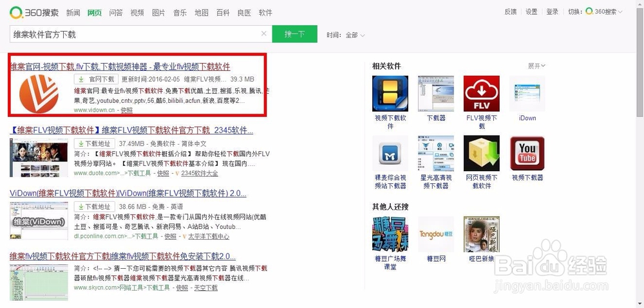Open the 百科 tab
This screenshot has height=308, width=644.
tap(223, 13)
